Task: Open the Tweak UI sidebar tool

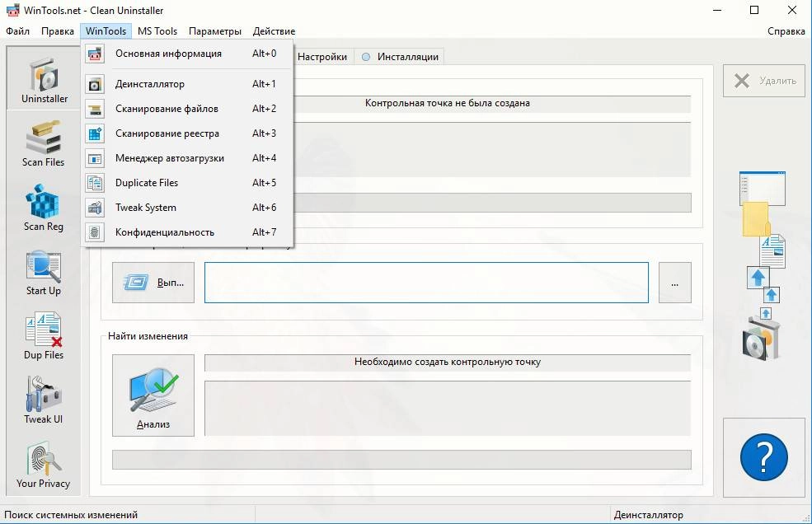Action: tap(44, 400)
